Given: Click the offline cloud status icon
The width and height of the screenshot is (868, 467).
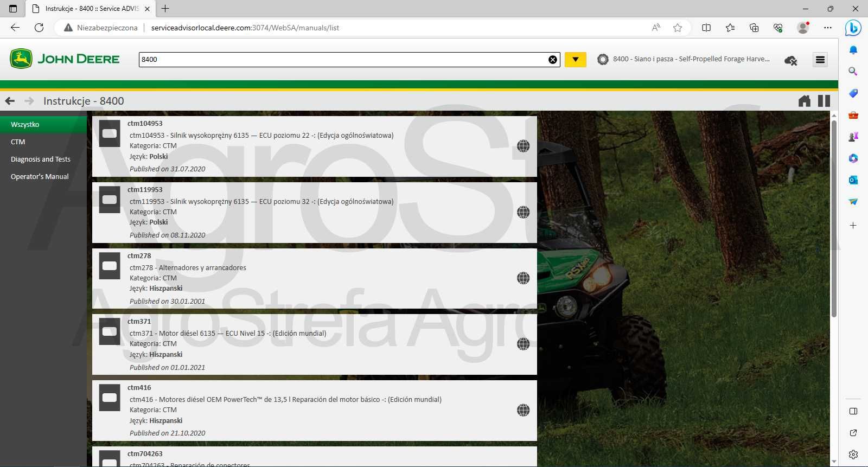Looking at the screenshot, I should tap(791, 60).
